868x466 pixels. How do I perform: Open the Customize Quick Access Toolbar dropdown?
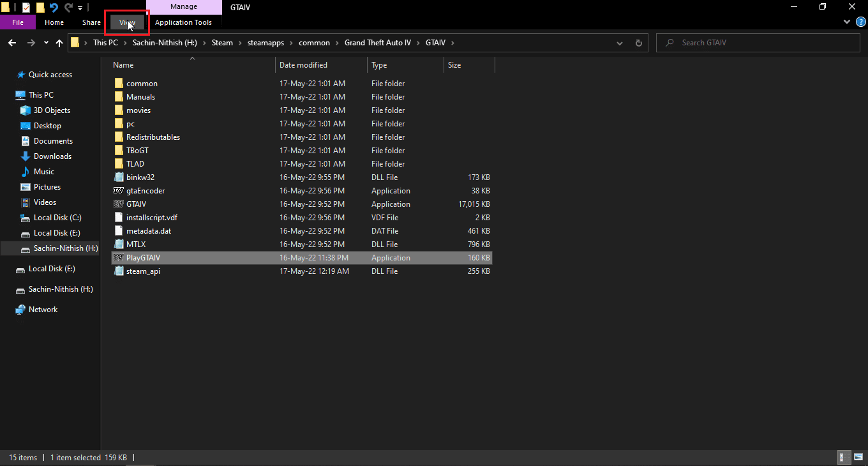80,8
